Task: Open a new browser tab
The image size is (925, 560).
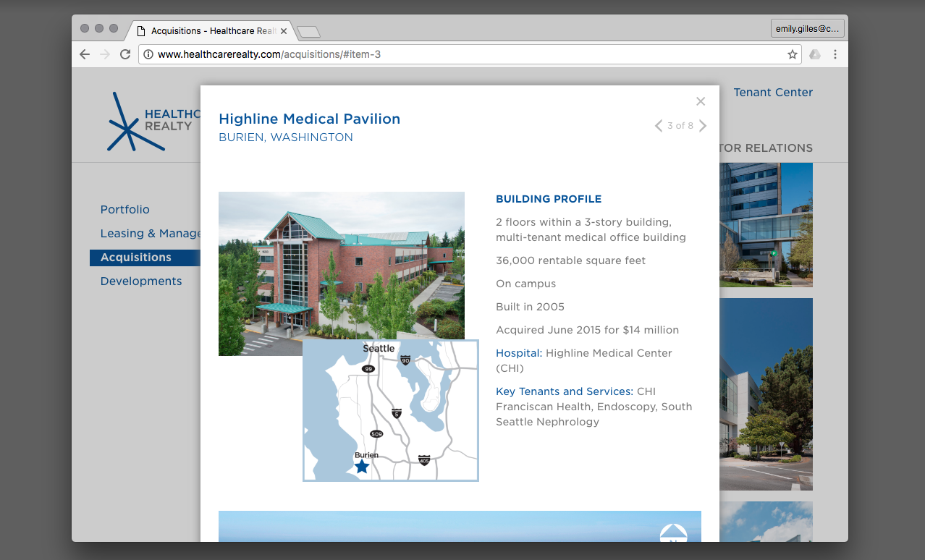Action: [x=309, y=32]
